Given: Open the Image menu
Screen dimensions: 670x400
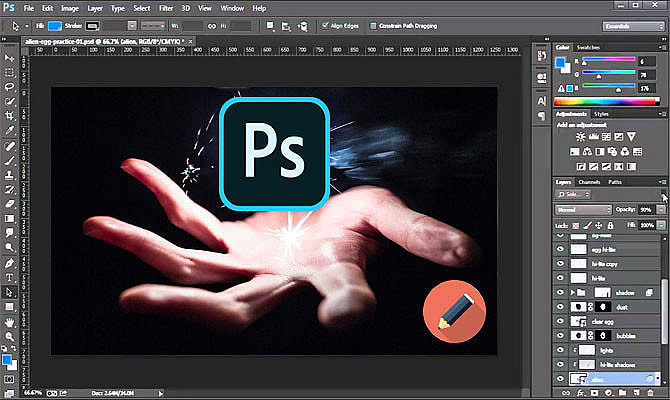Looking at the screenshot, I should point(70,8).
